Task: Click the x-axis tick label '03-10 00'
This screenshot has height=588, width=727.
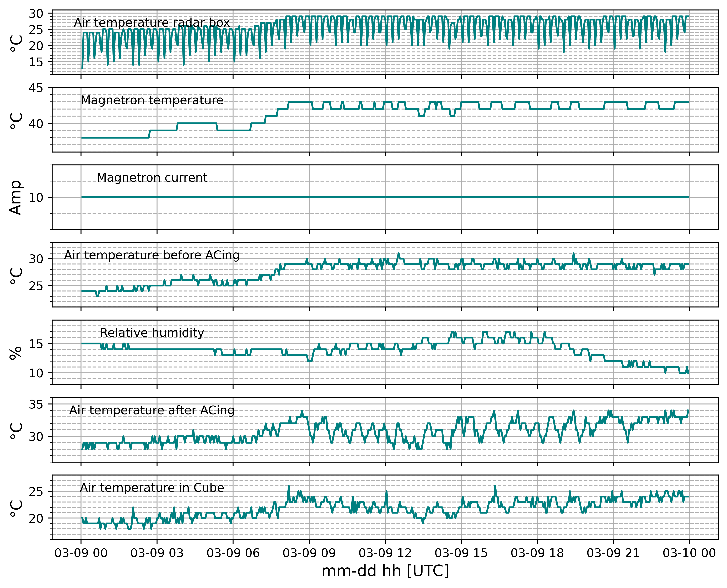Action: click(x=689, y=553)
